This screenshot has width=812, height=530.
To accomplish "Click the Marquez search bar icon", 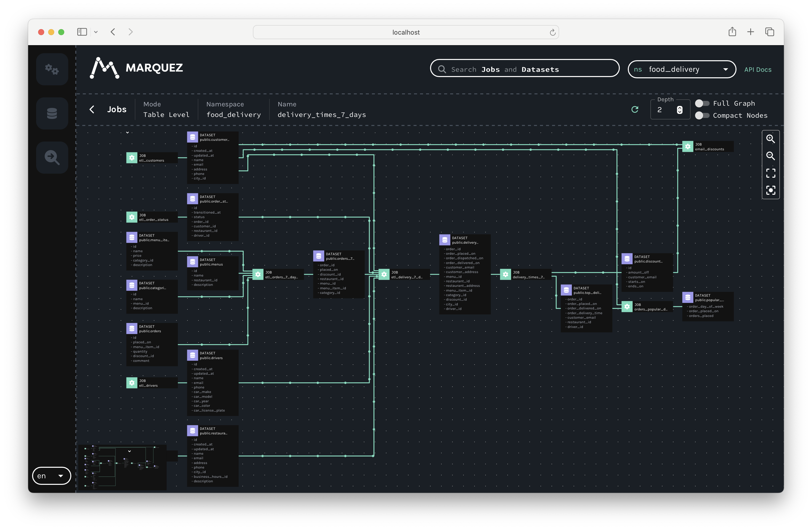I will coord(443,69).
